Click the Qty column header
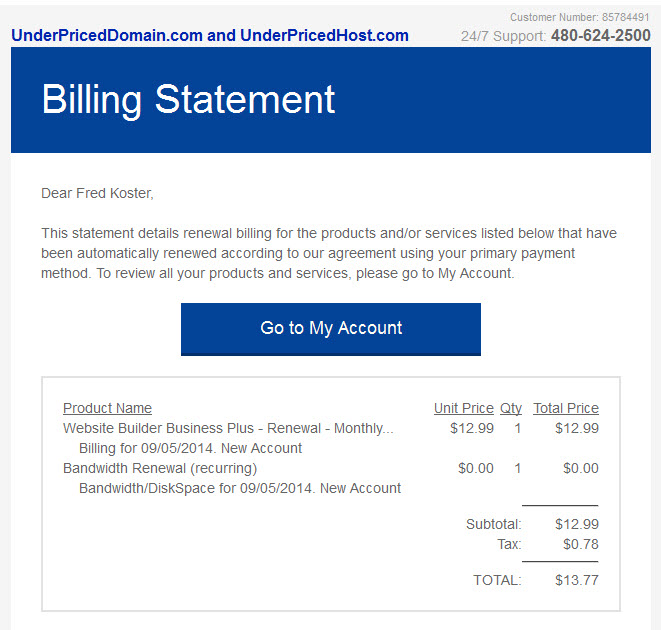 pos(511,408)
